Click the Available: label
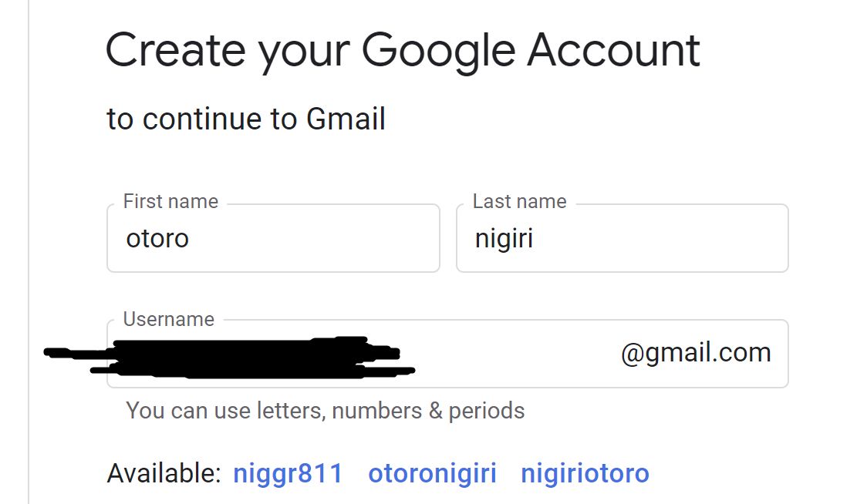Image resolution: width=857 pixels, height=504 pixels. (162, 472)
